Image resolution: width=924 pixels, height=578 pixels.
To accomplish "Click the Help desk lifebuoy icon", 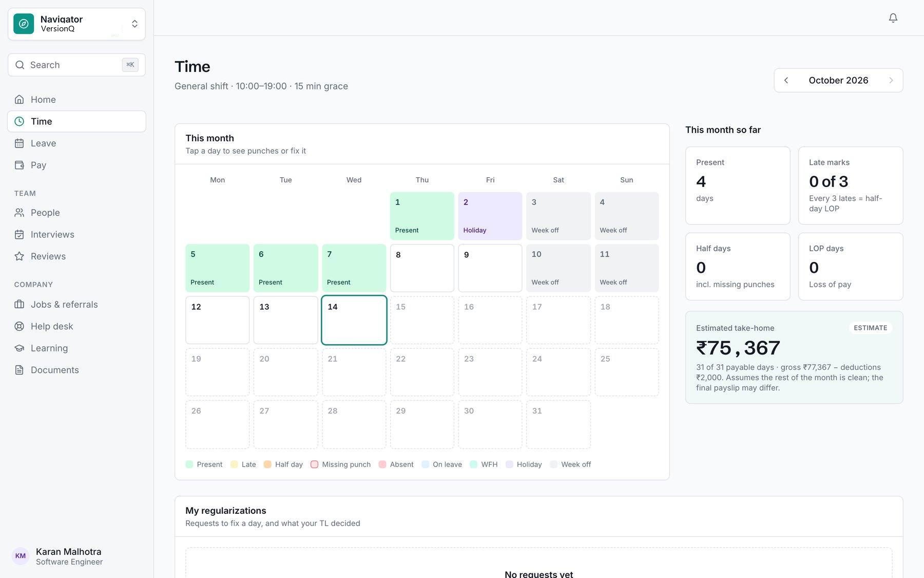I will click(x=20, y=326).
